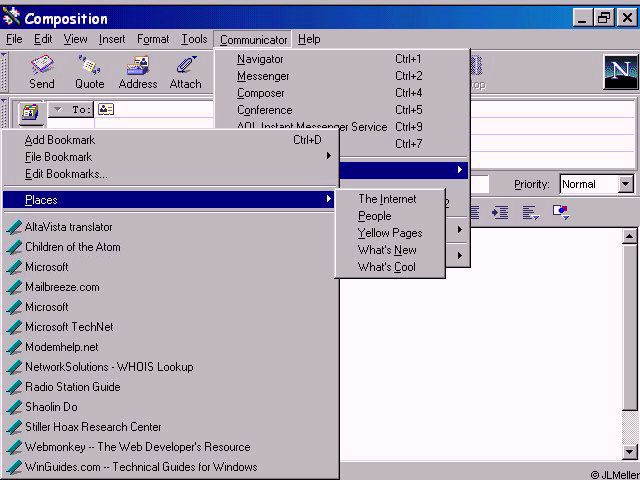Click the message scrollbar down arrow
Image resolution: width=640 pixels, height=480 pixels.
tap(629, 452)
